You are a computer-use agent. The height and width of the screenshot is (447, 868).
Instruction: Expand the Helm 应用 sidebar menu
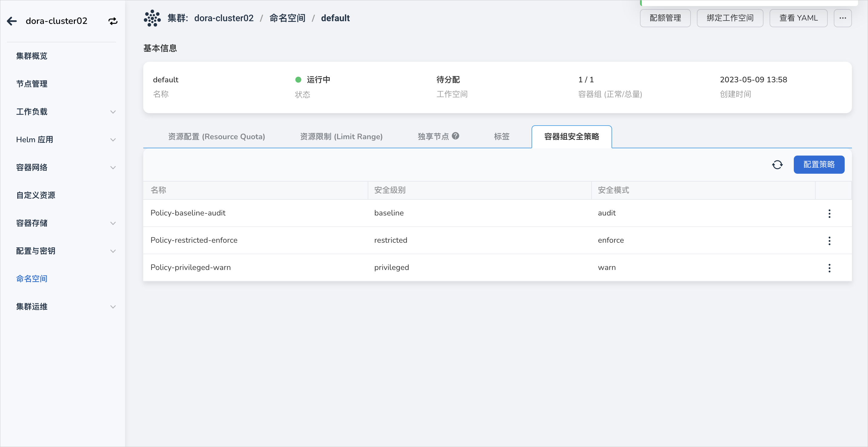(x=113, y=140)
